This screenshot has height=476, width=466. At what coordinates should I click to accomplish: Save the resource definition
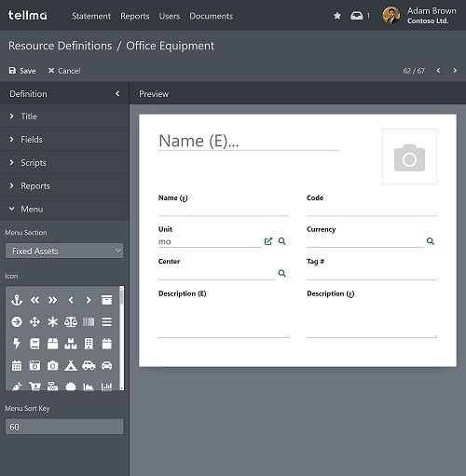[x=22, y=71]
